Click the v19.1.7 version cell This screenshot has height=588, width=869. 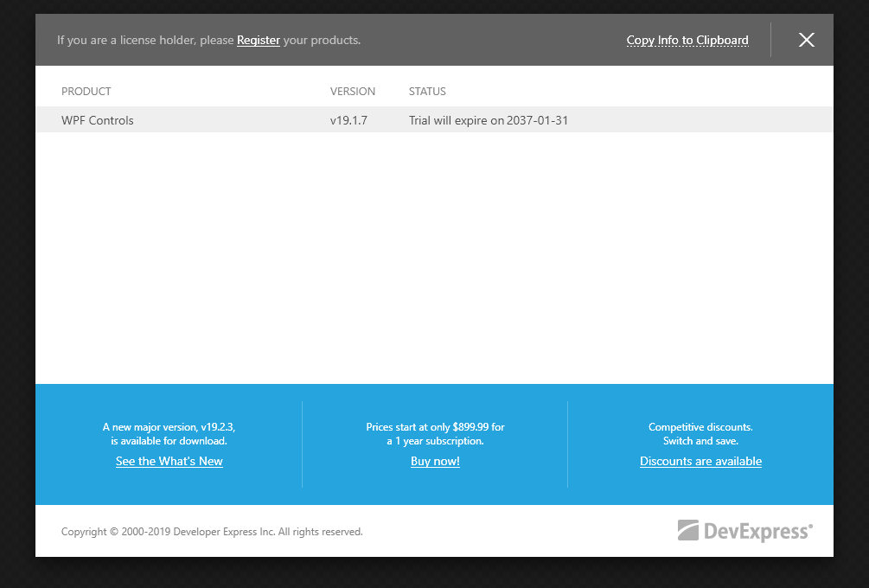pyautogui.click(x=348, y=120)
